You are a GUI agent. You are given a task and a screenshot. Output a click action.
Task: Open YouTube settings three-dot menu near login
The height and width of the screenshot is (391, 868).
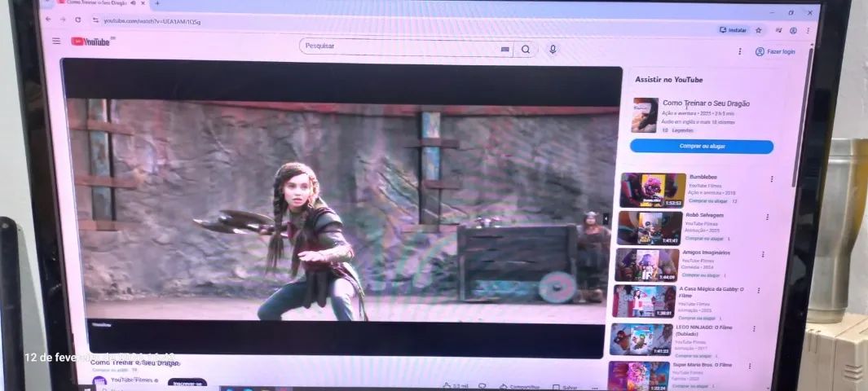(x=740, y=51)
